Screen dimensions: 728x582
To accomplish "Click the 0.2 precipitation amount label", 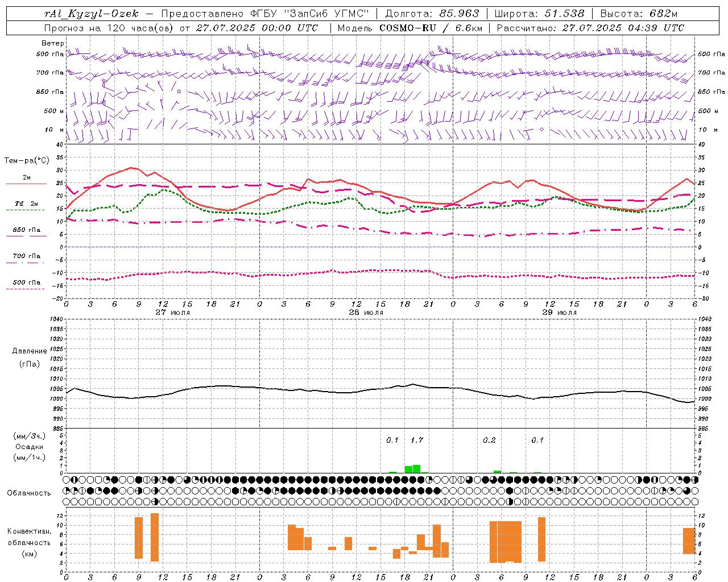I will [489, 440].
